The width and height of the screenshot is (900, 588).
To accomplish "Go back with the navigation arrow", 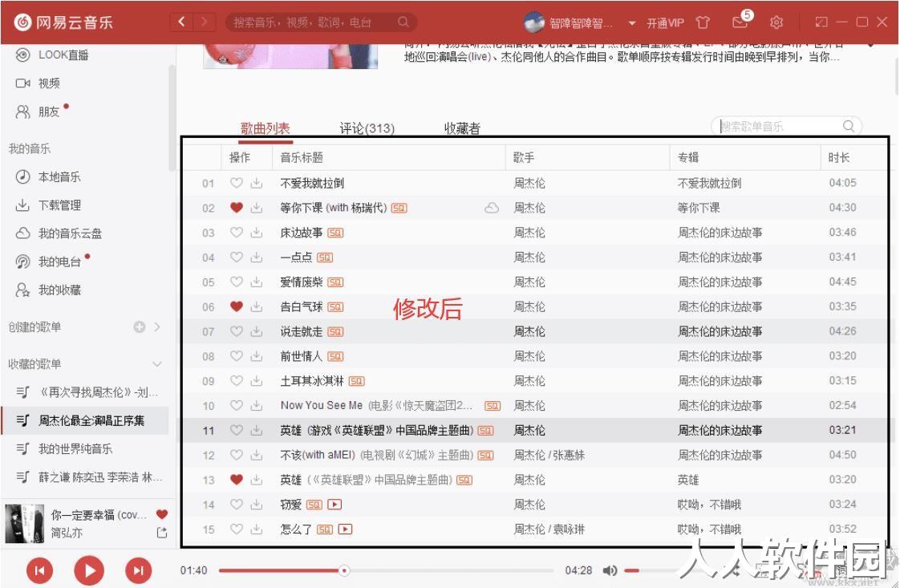I will 182,22.
